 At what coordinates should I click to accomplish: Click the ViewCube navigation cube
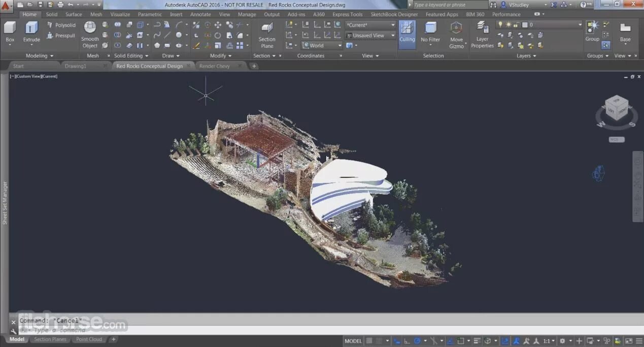coord(616,109)
